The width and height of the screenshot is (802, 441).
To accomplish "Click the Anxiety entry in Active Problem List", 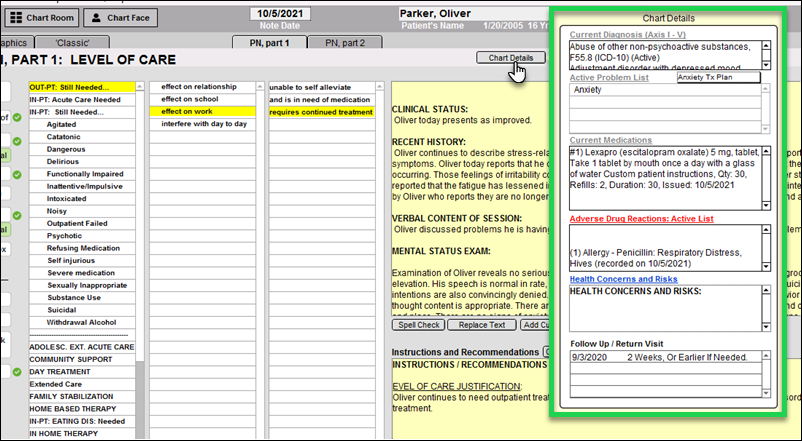I will (590, 90).
